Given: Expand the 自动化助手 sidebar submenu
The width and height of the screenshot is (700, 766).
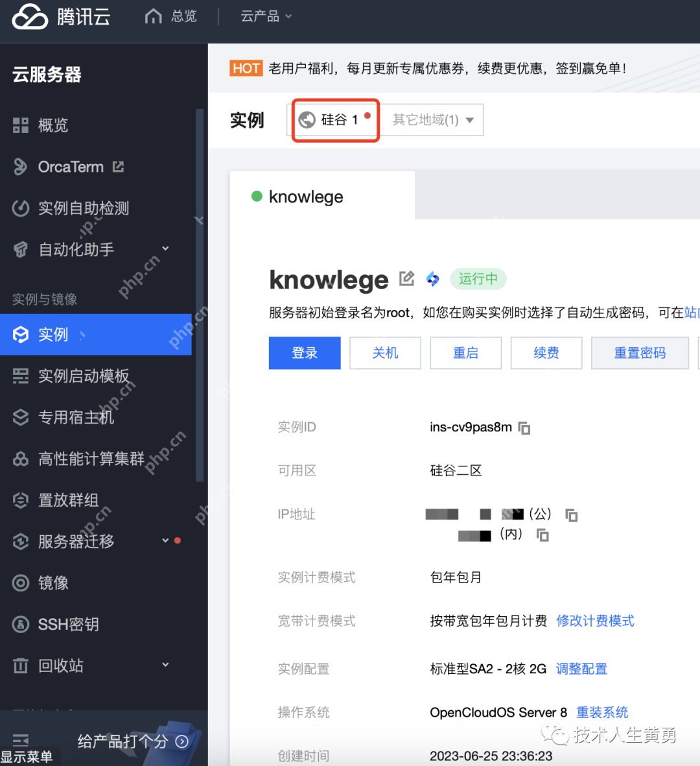Looking at the screenshot, I should pyautogui.click(x=165, y=249).
